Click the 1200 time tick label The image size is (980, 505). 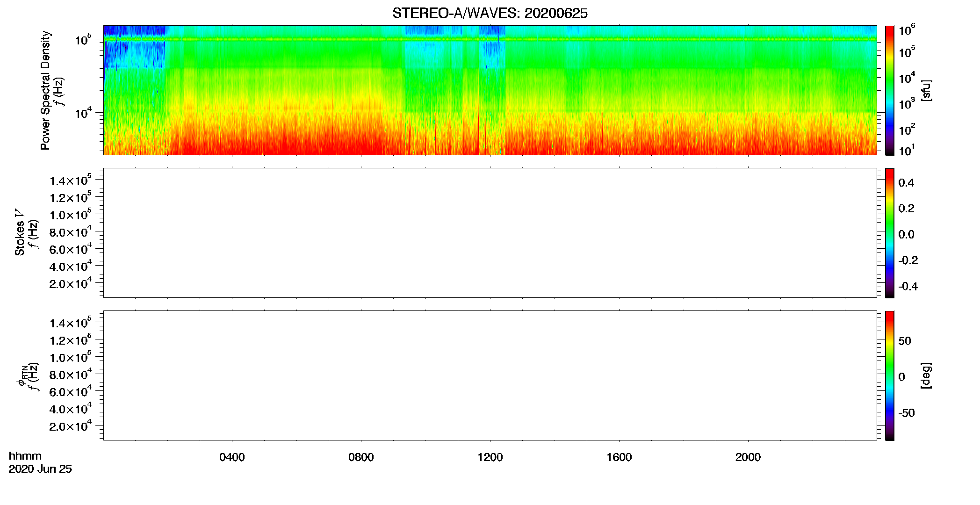click(x=490, y=457)
